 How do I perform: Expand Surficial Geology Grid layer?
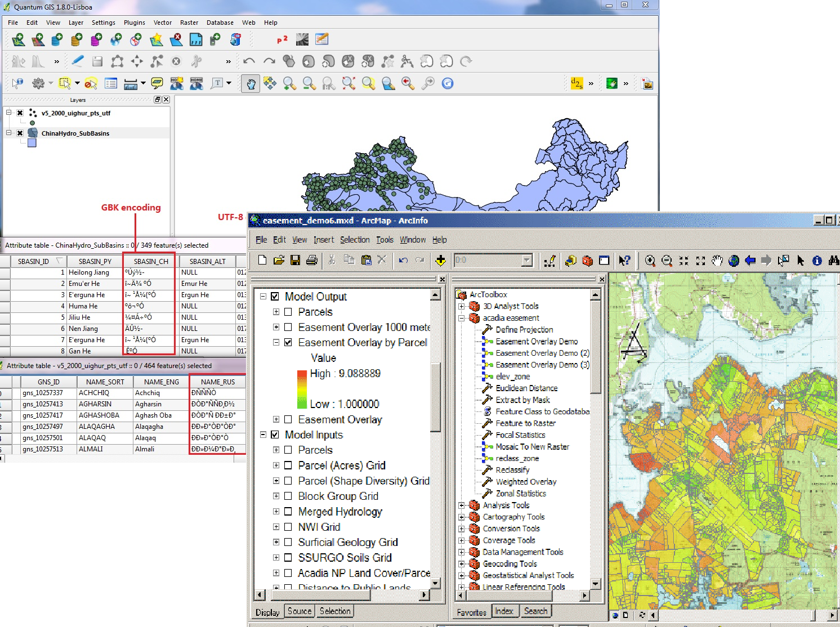[276, 542]
